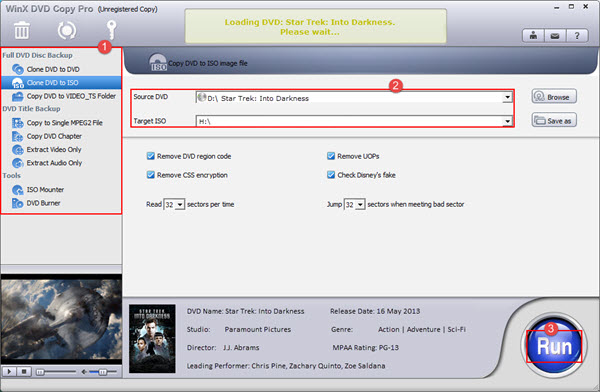The height and width of the screenshot is (392, 600).
Task: Start copying with the Run button
Action: pyautogui.click(x=554, y=346)
